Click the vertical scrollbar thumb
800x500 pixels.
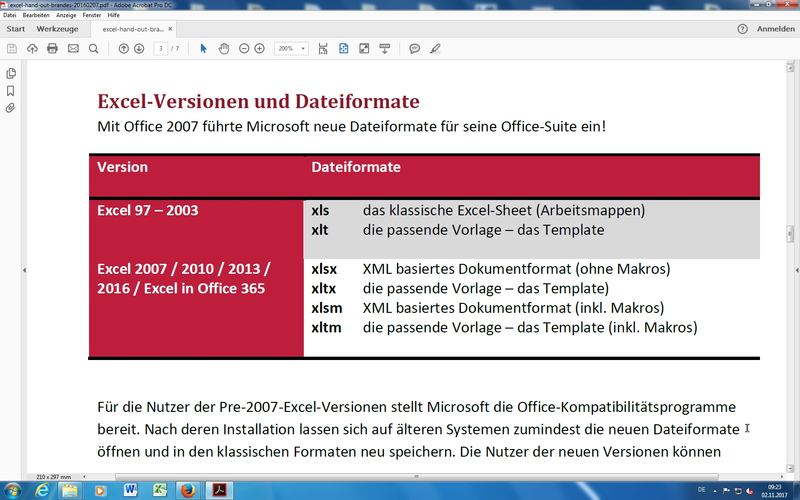(790, 234)
